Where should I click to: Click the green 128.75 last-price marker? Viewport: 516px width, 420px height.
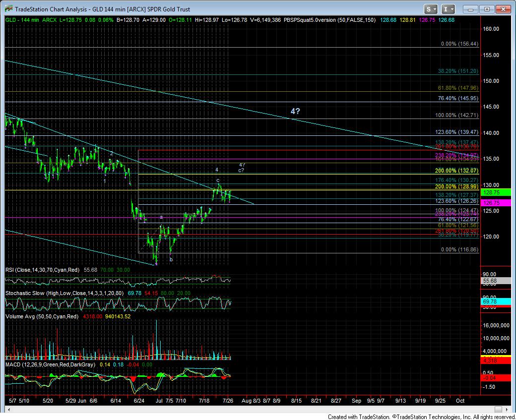pos(496,193)
